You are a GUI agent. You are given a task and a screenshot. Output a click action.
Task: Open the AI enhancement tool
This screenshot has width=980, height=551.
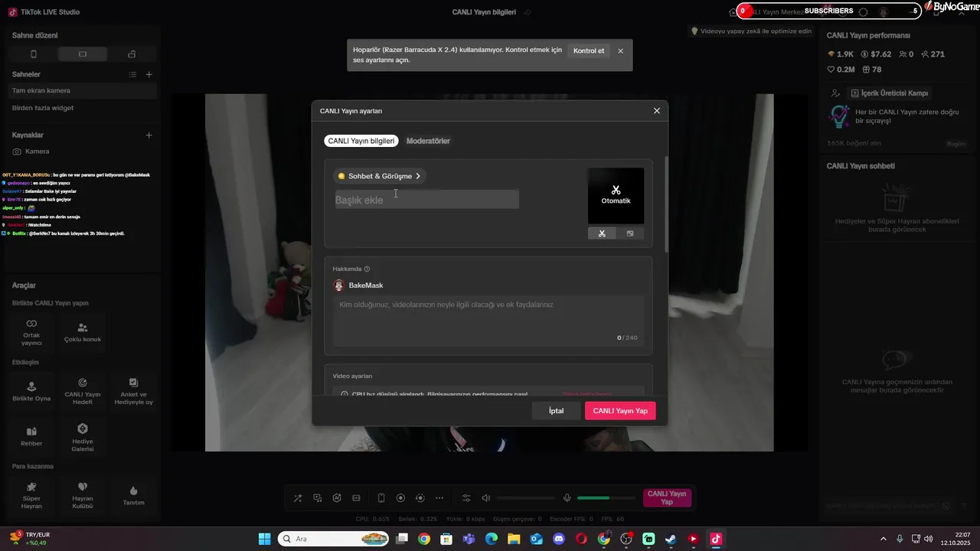pyautogui.click(x=337, y=498)
